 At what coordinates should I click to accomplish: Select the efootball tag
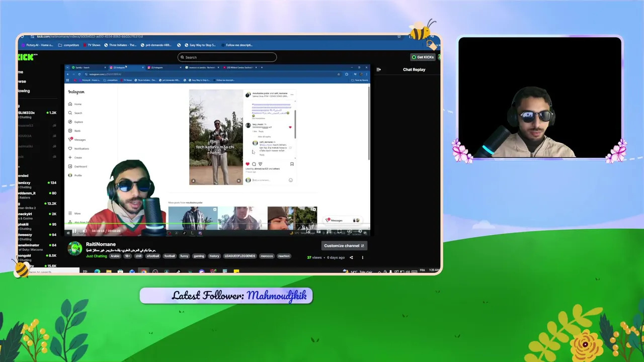tap(153, 256)
